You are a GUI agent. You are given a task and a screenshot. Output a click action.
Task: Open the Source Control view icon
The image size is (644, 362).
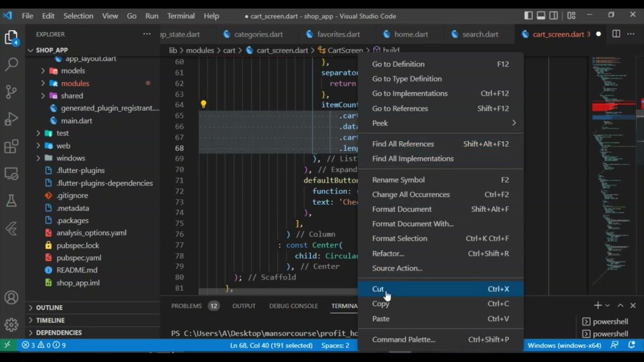click(11, 92)
